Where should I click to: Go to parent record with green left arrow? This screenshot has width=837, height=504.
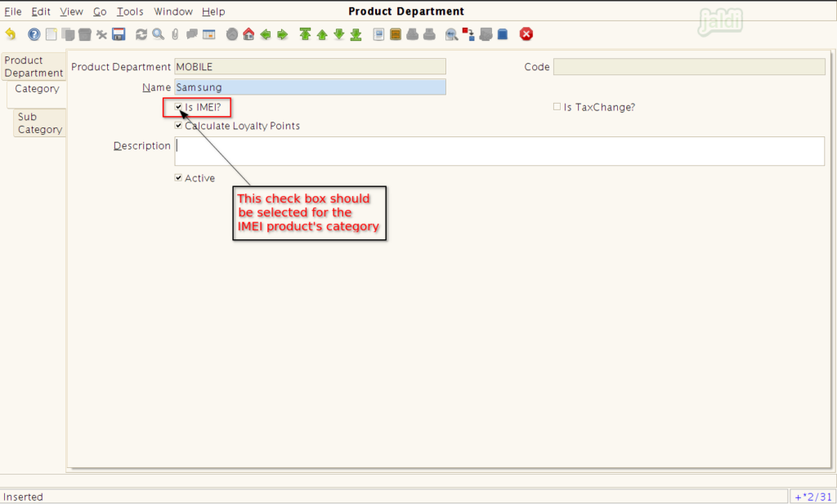(x=266, y=34)
